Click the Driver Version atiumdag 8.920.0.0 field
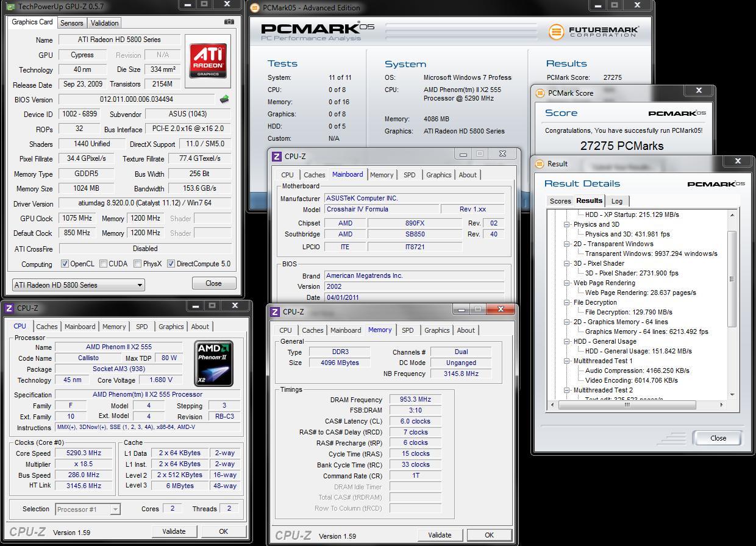Image resolution: width=756 pixels, height=546 pixels. [145, 204]
